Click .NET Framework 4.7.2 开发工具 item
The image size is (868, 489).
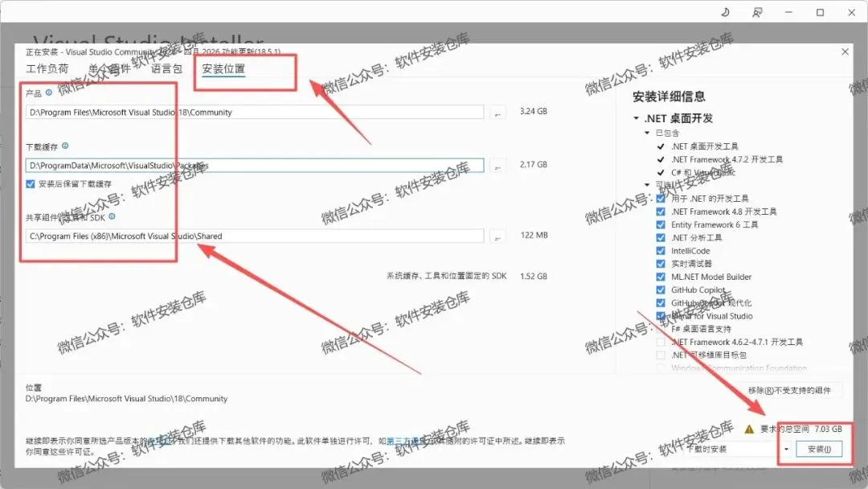(x=727, y=159)
